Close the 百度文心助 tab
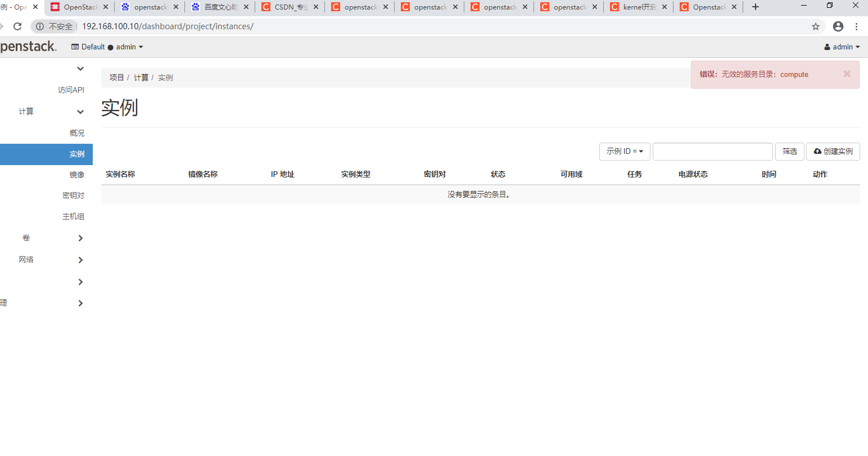The width and height of the screenshot is (868, 456). pyautogui.click(x=246, y=7)
